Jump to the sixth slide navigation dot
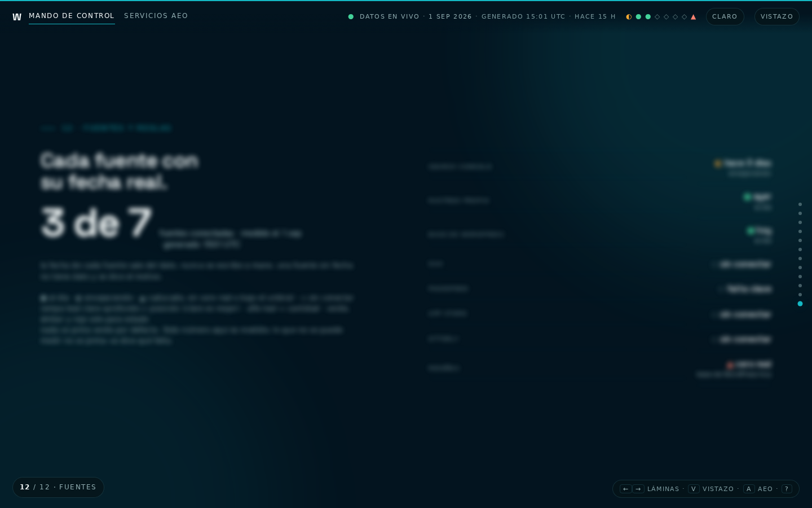 800,249
